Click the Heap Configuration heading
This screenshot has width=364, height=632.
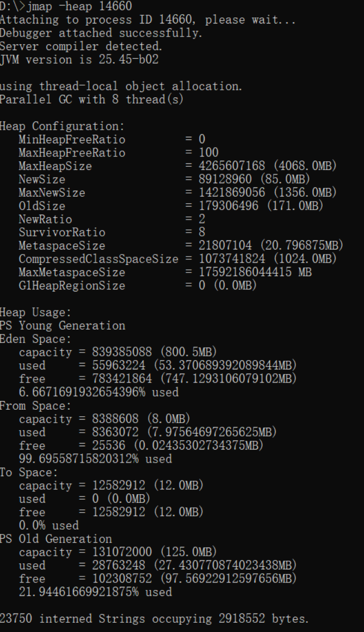tap(63, 126)
